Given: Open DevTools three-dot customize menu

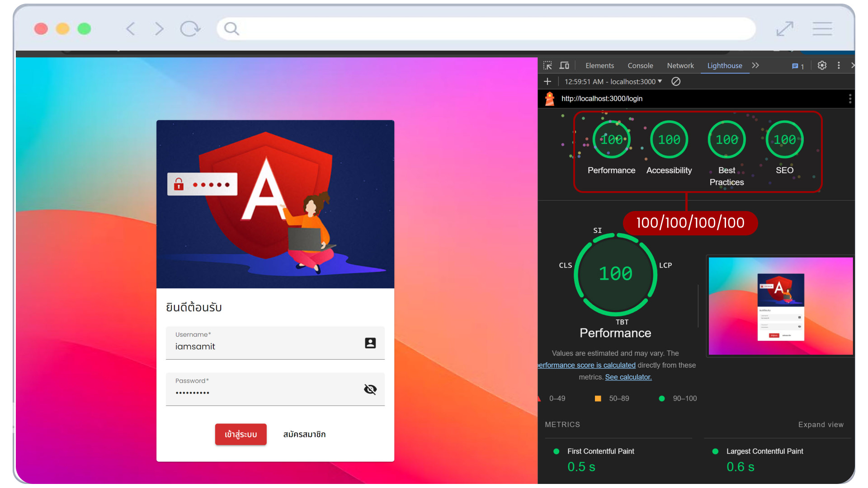Looking at the screenshot, I should [x=839, y=66].
